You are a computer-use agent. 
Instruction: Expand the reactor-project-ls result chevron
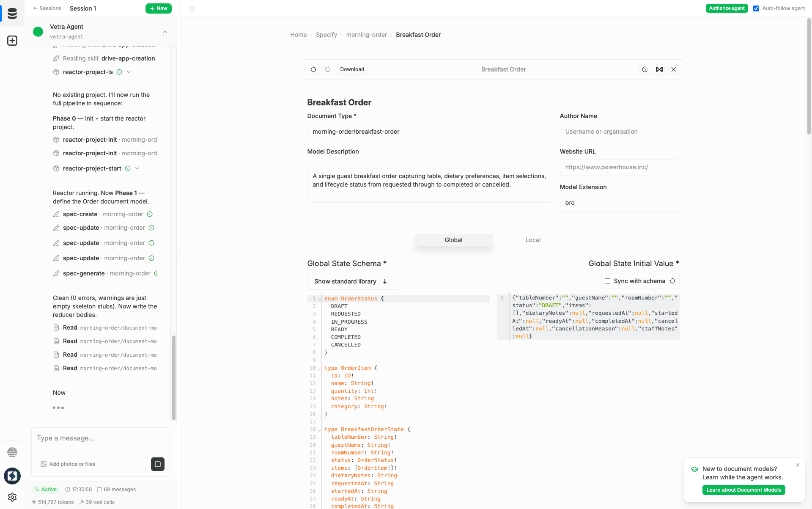(x=129, y=72)
